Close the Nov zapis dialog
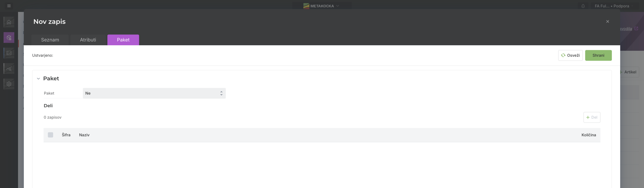This screenshot has height=188, width=644. [608, 21]
